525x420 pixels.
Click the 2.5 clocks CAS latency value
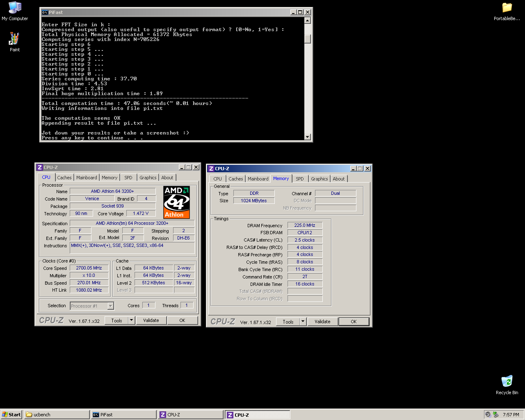(305, 240)
